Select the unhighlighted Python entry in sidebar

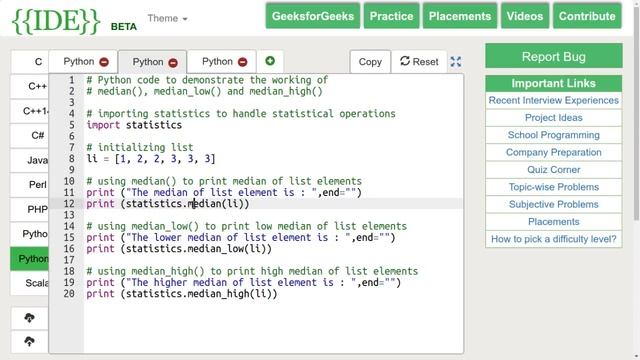click(30, 234)
